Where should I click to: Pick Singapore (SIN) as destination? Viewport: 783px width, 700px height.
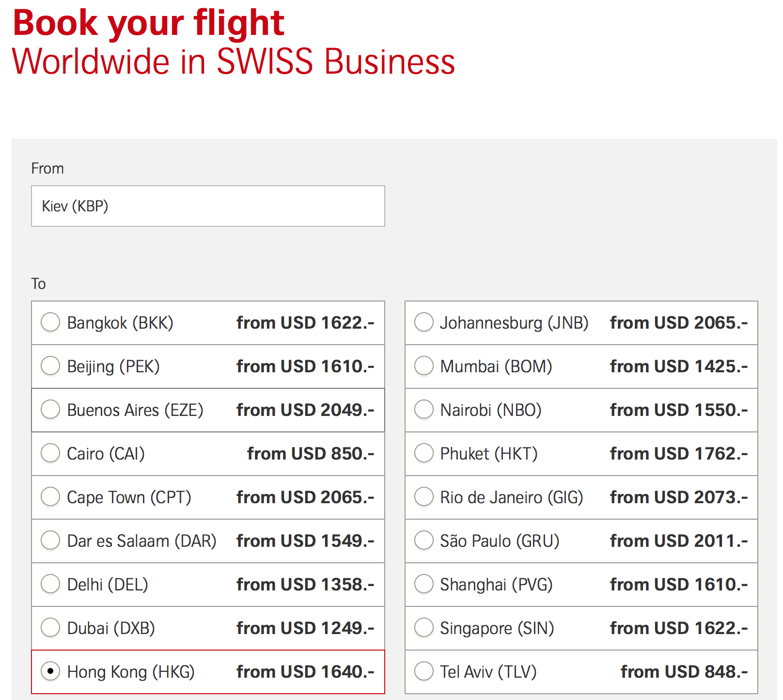click(424, 628)
